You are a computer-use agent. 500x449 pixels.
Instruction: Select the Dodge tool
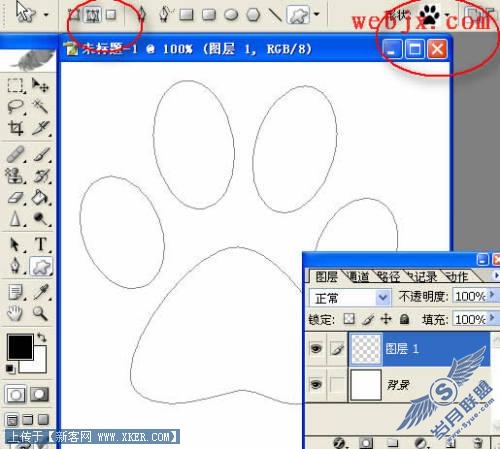click(41, 219)
